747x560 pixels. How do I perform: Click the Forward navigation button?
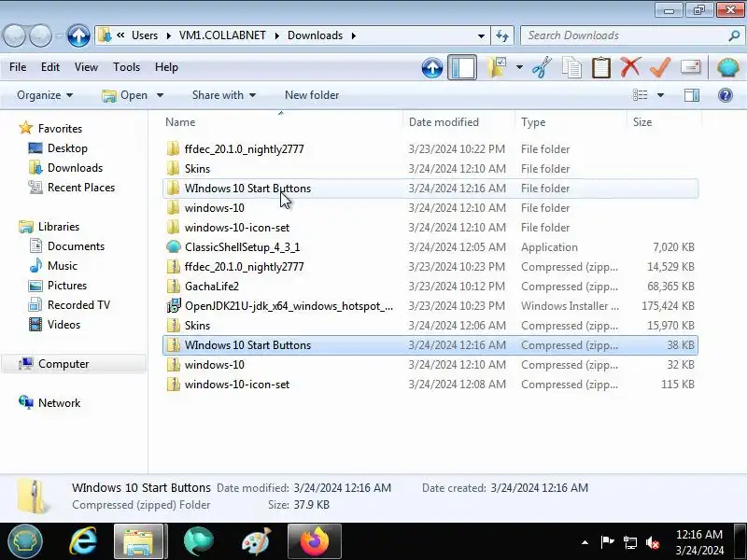click(40, 35)
